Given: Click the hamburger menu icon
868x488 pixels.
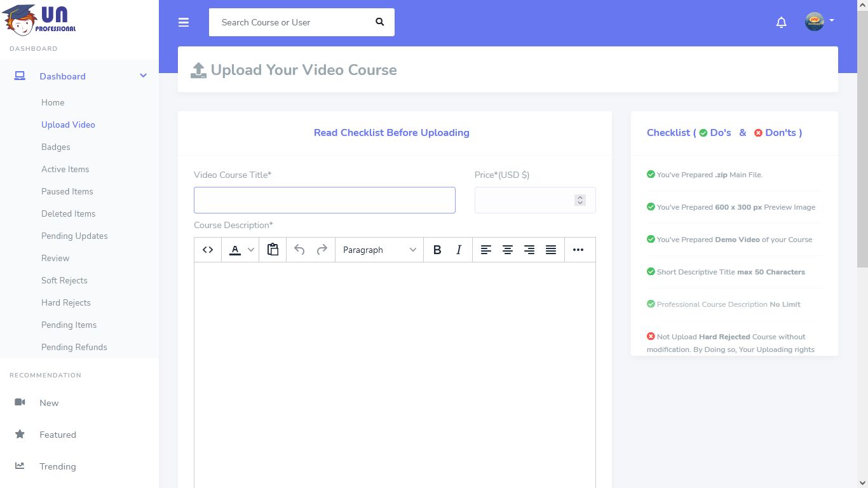Looking at the screenshot, I should point(184,22).
